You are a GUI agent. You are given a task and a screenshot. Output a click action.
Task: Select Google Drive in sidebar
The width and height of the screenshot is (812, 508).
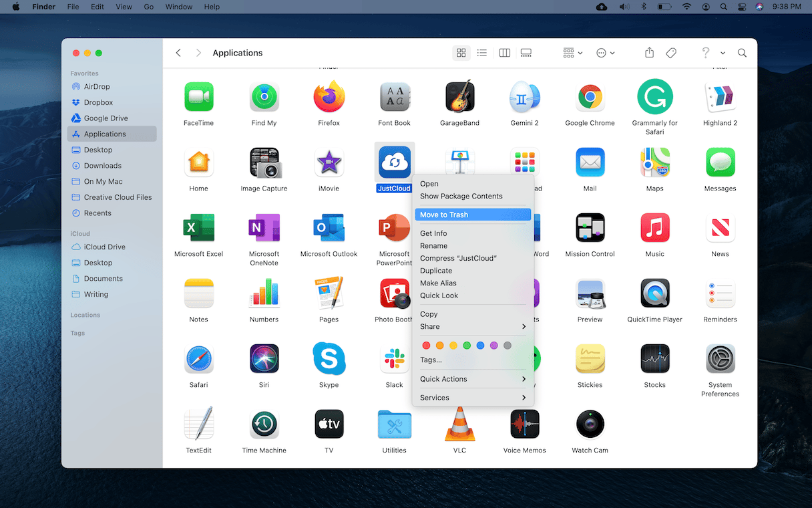pos(112,118)
